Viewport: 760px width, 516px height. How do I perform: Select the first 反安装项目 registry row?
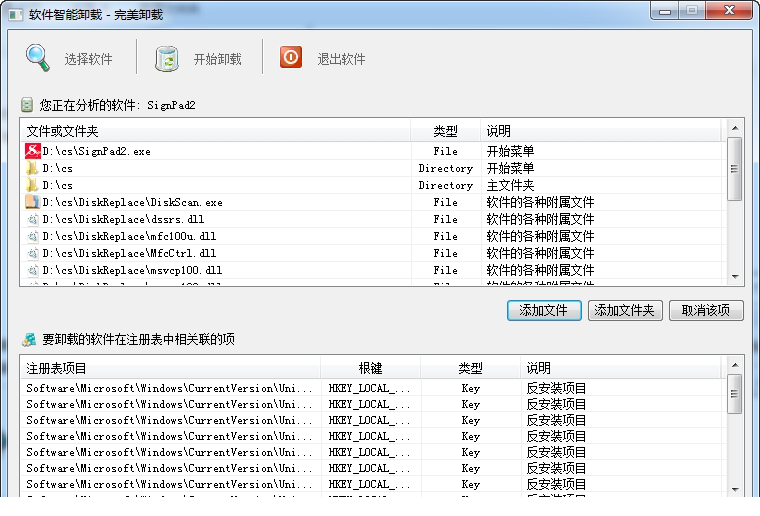tap(371, 388)
